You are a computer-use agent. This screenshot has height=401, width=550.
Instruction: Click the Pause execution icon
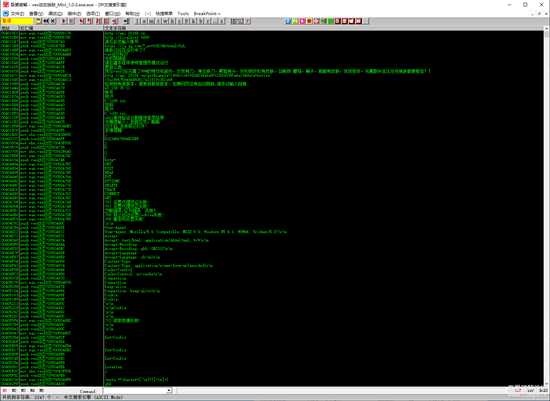click(x=71, y=21)
